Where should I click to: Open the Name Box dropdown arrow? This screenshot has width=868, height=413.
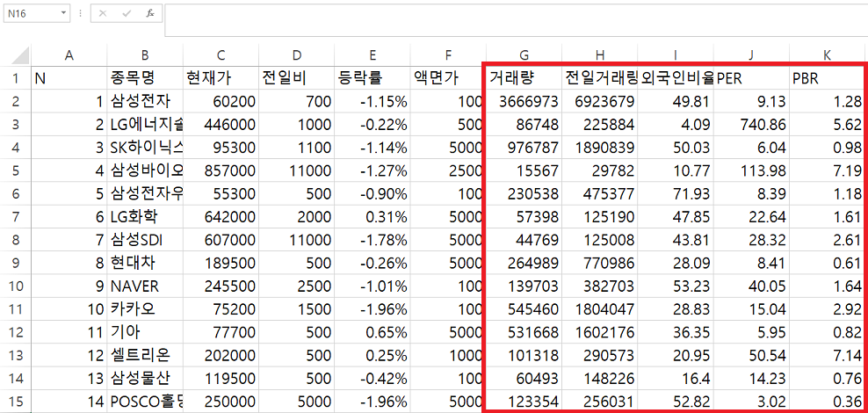coord(64,13)
